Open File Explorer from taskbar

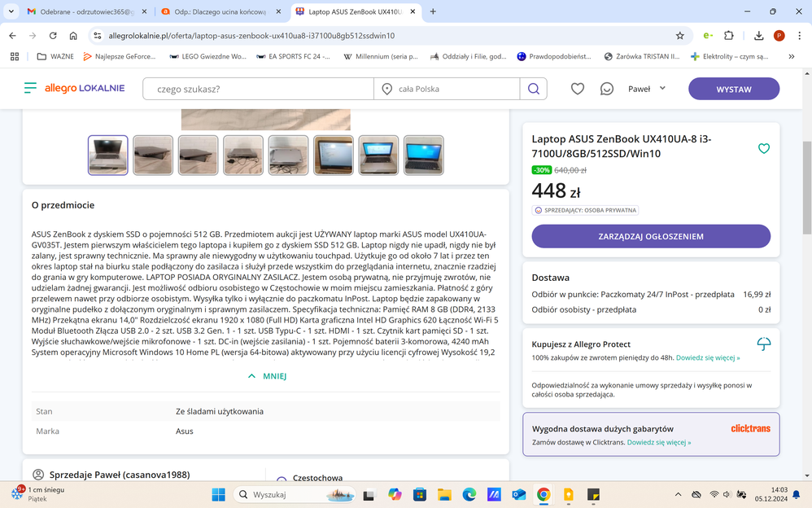click(444, 494)
